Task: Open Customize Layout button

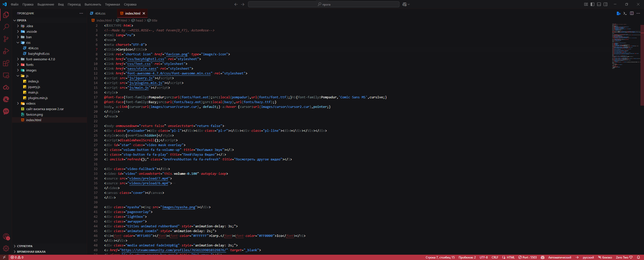Action: pos(586,4)
